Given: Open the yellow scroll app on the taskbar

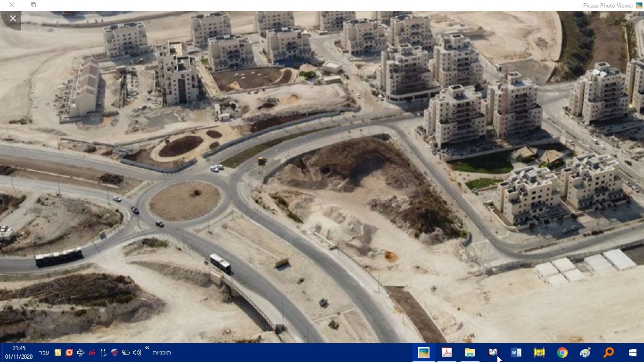Looking at the screenshot, I should point(539,353).
